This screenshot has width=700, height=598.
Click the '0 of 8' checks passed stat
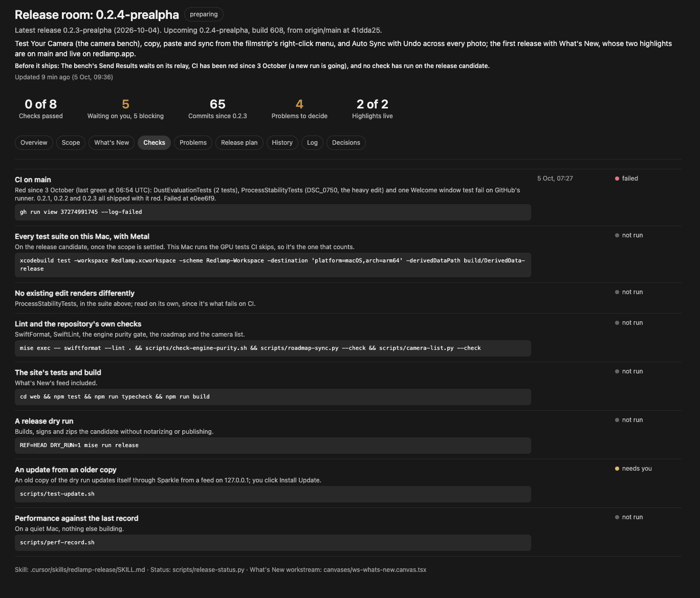coord(41,109)
